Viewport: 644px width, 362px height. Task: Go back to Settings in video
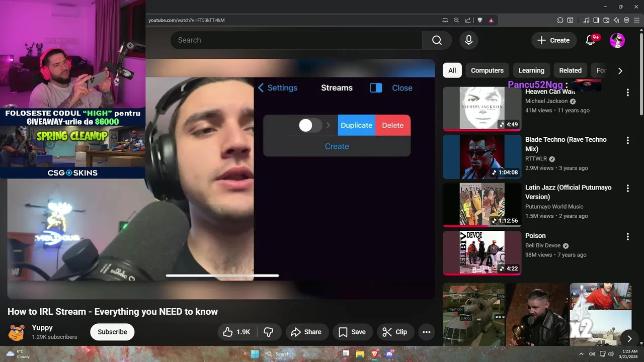278,87
